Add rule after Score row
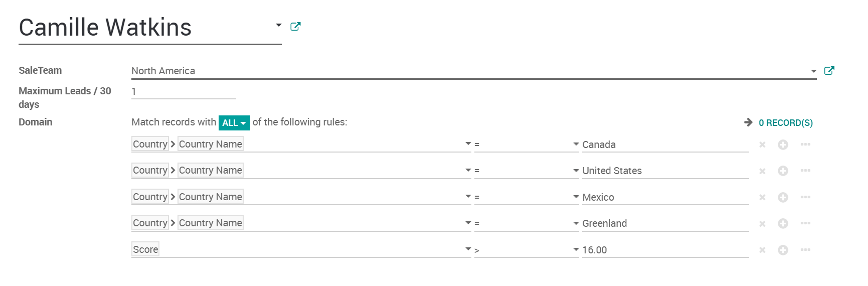The width and height of the screenshot is (868, 286). tap(783, 250)
